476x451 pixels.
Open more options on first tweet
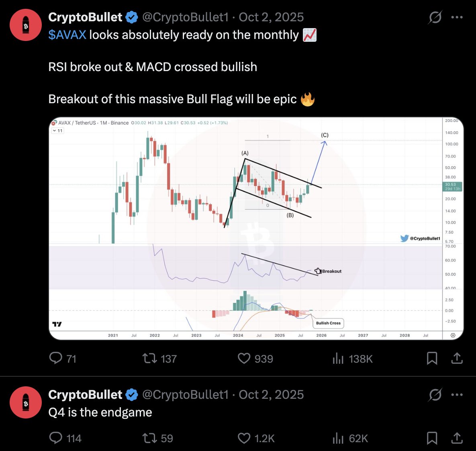[457, 17]
